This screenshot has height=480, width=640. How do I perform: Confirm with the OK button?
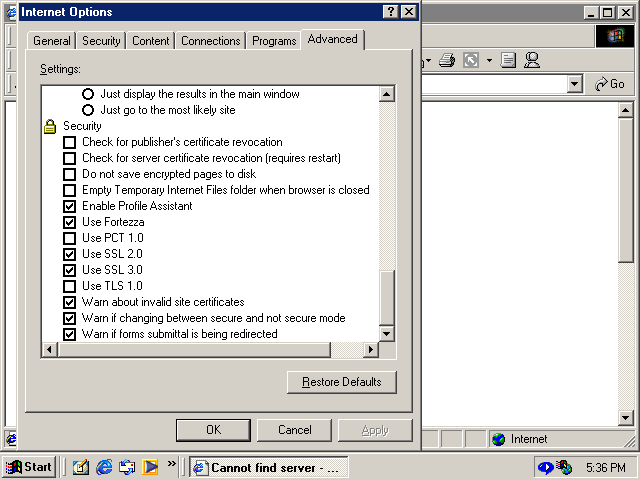click(x=213, y=430)
